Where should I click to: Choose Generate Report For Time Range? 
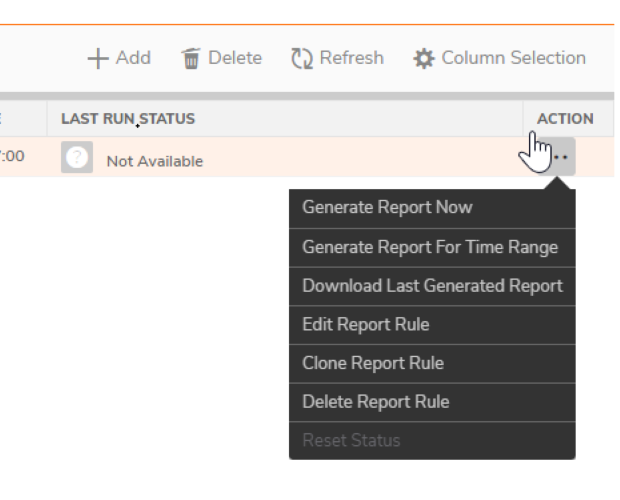(x=430, y=247)
